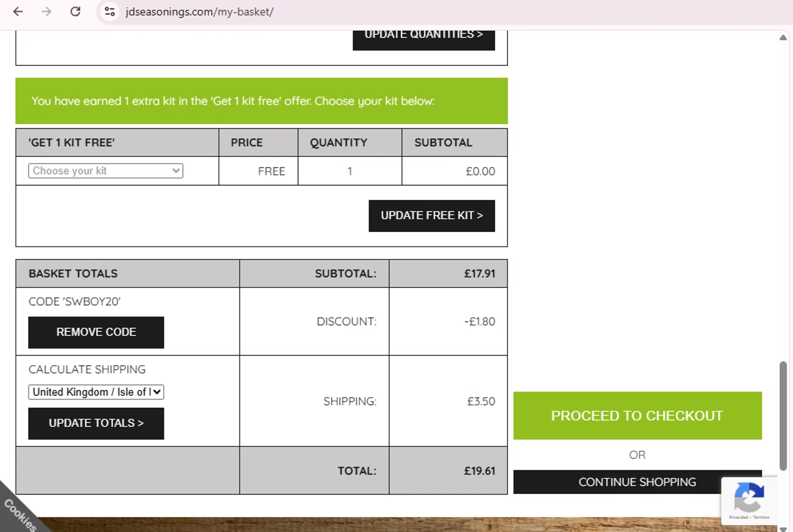Click the TOTAL: label
The height and width of the screenshot is (532, 793).
(x=357, y=471)
